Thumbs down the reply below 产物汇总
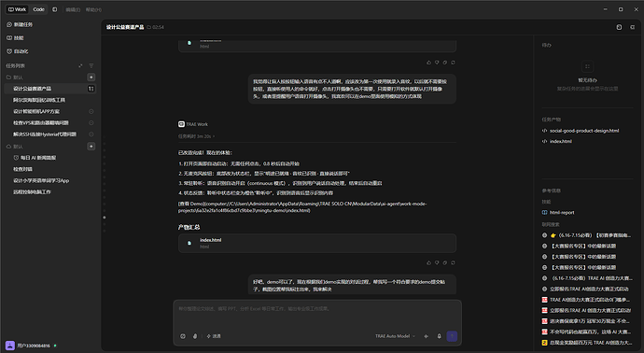Viewport: 644px width, 353px height. pyautogui.click(x=437, y=262)
